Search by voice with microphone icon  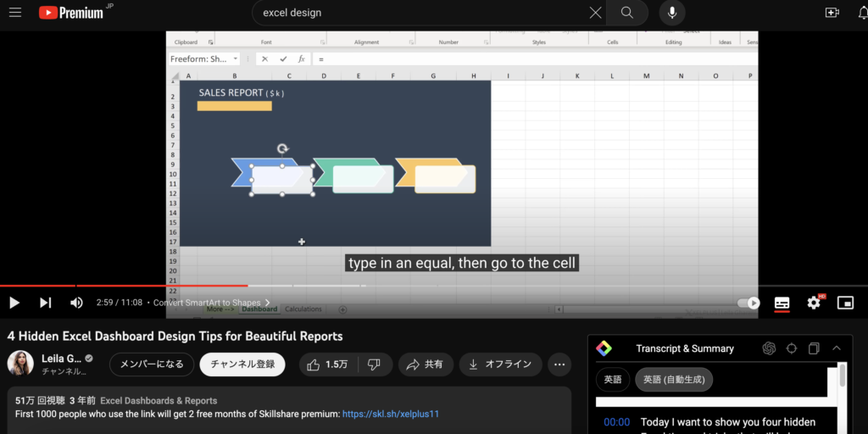[672, 13]
